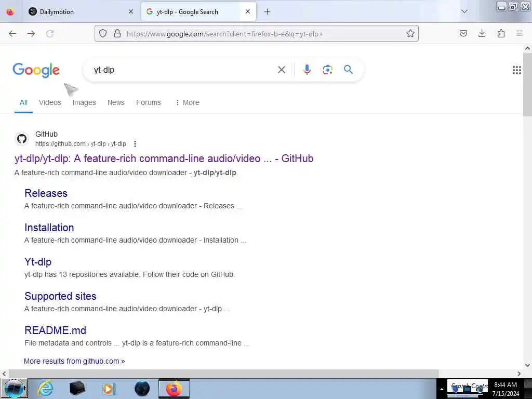The height and width of the screenshot is (399, 532).
Task: Clear the search box with X
Action: 281,70
